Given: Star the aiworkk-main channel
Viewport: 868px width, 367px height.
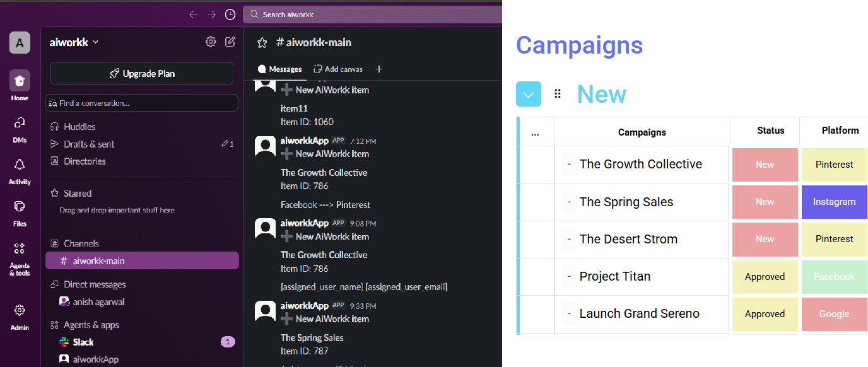Looking at the screenshot, I should pyautogui.click(x=262, y=42).
